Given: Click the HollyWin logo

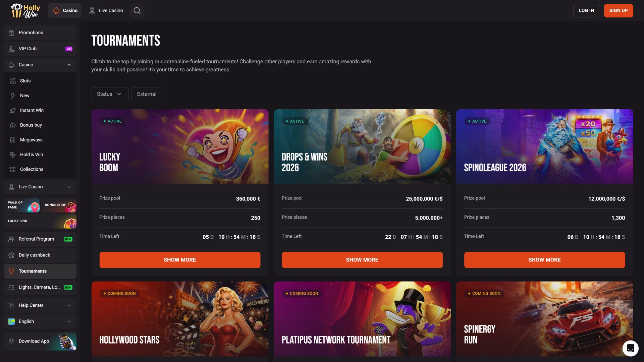Looking at the screenshot, I should tap(25, 10).
